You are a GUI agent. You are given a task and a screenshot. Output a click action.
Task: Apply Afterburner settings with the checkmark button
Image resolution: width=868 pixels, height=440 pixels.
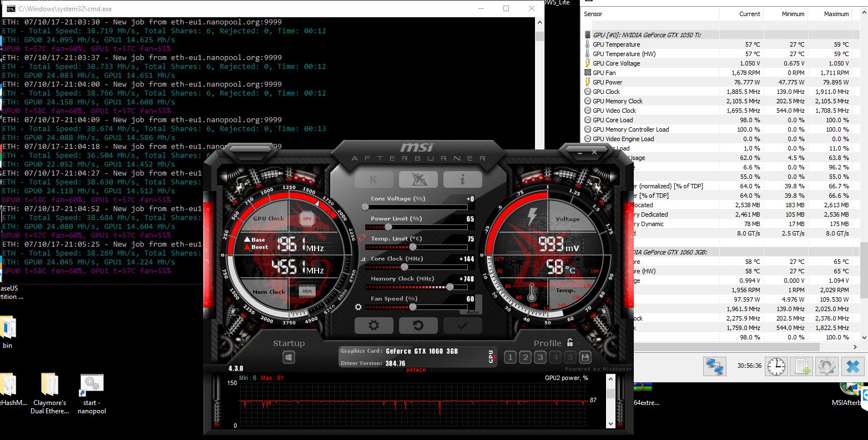tap(462, 326)
